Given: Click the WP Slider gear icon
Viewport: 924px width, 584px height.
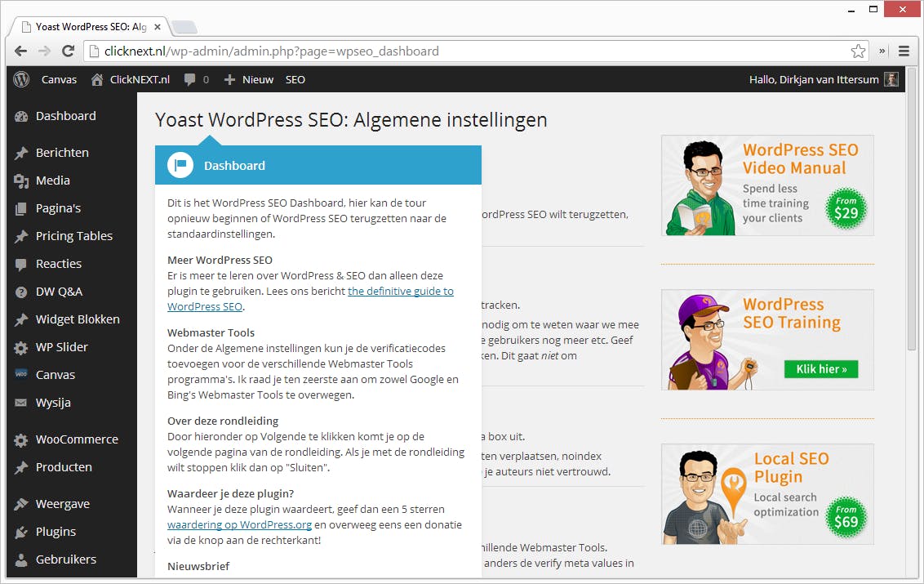Looking at the screenshot, I should [x=21, y=347].
